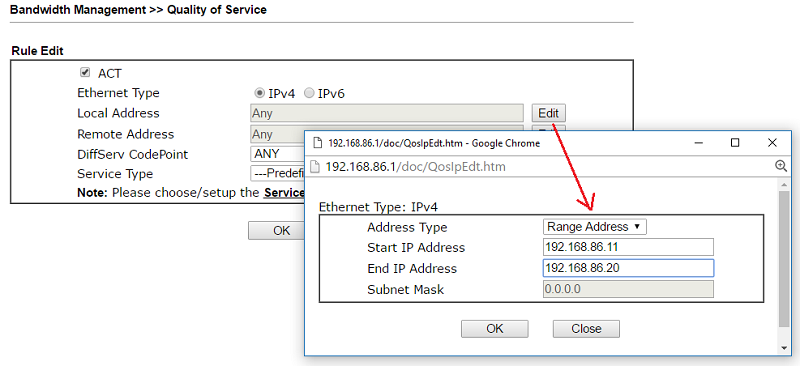Click the Subnet Mask label

tap(406, 290)
